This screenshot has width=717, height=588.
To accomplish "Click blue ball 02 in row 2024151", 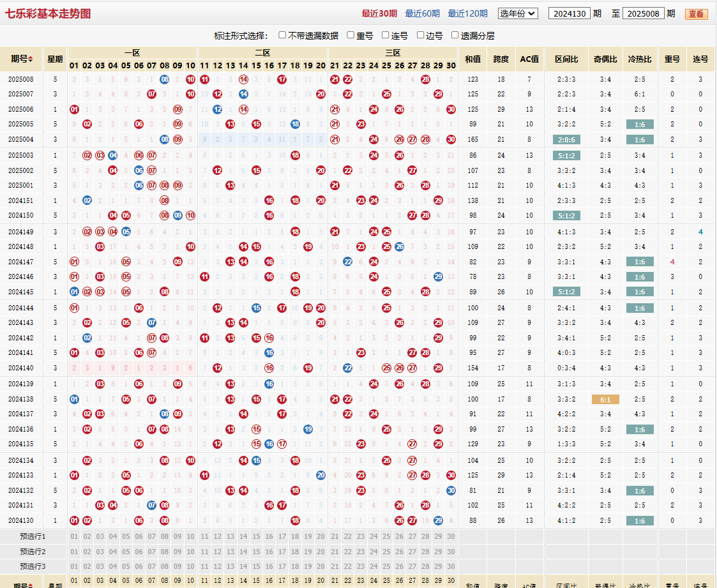I will (87, 200).
